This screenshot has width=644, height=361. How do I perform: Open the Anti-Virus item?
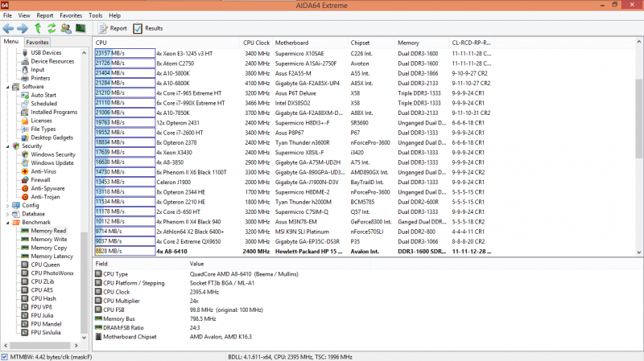pos(43,171)
